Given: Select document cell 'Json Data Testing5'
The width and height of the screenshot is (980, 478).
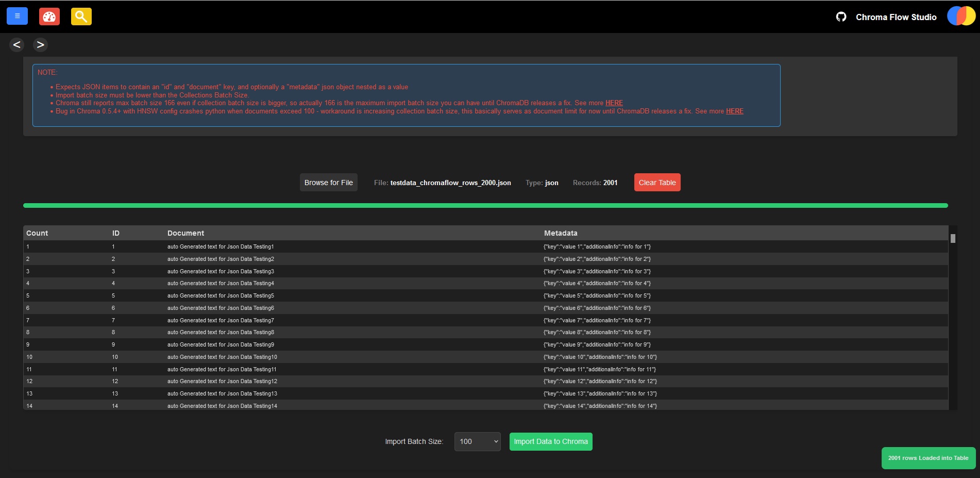Looking at the screenshot, I should click(221, 296).
